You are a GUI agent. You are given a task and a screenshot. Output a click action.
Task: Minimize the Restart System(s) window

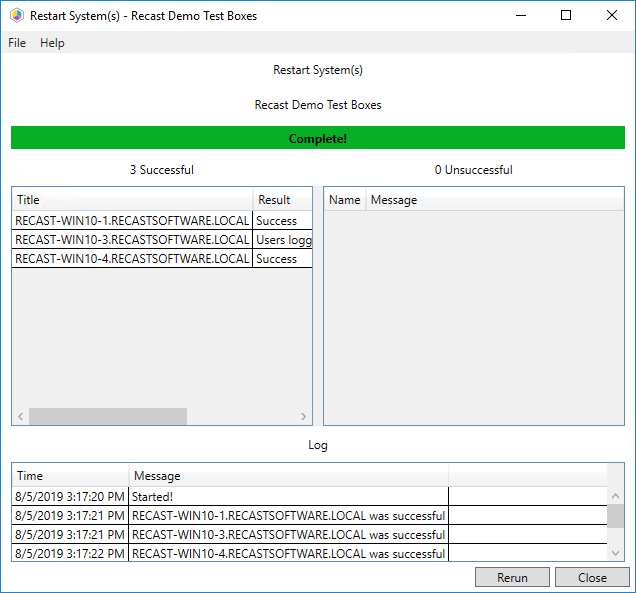[521, 15]
